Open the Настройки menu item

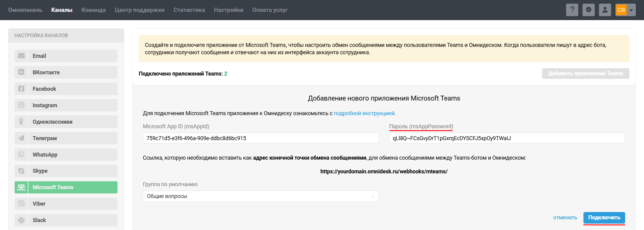click(229, 10)
